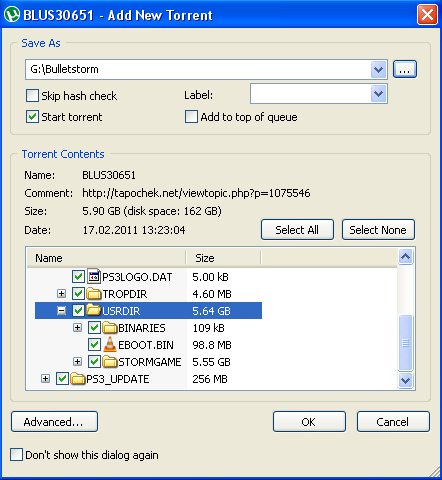The image size is (442, 480).
Task: Click the USRDIR open folder icon
Action: point(94,311)
